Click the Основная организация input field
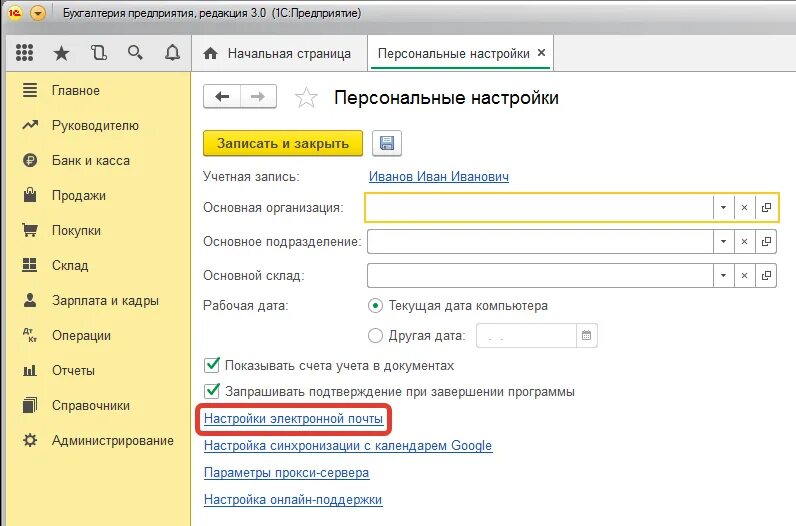Image resolution: width=796 pixels, height=526 pixels. point(539,207)
